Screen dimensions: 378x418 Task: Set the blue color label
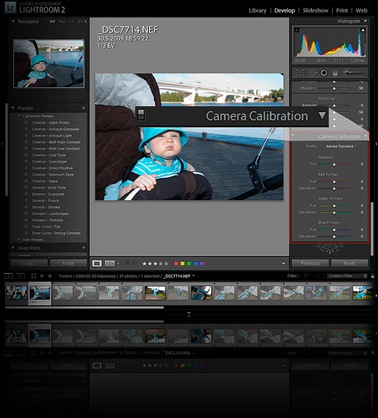coord(195,264)
